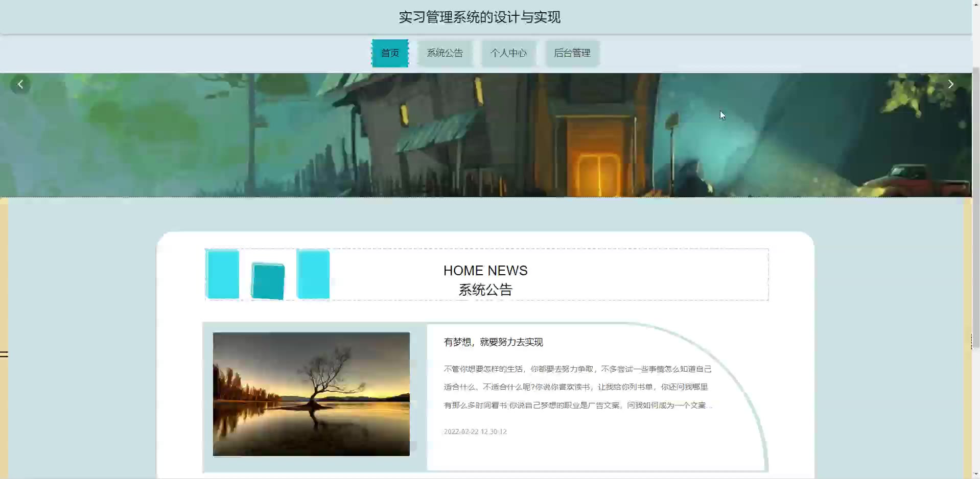
Task: Open the lone tree sunset news thumbnail
Action: pos(311,394)
